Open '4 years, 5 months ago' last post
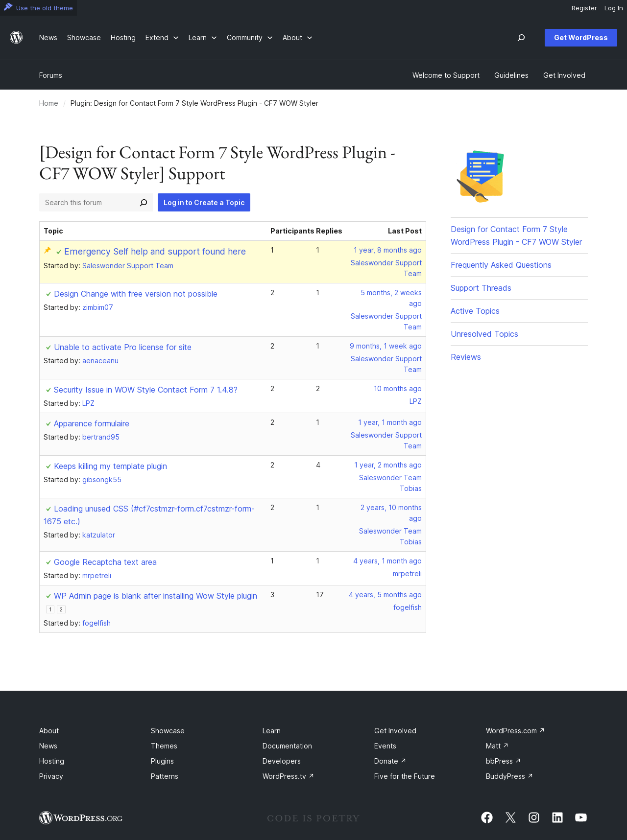This screenshot has height=840, width=627. pos(385,595)
